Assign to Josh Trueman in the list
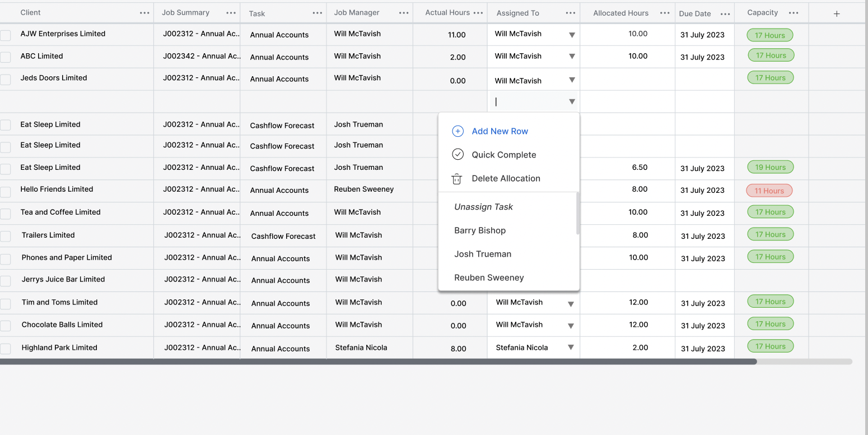 [483, 254]
